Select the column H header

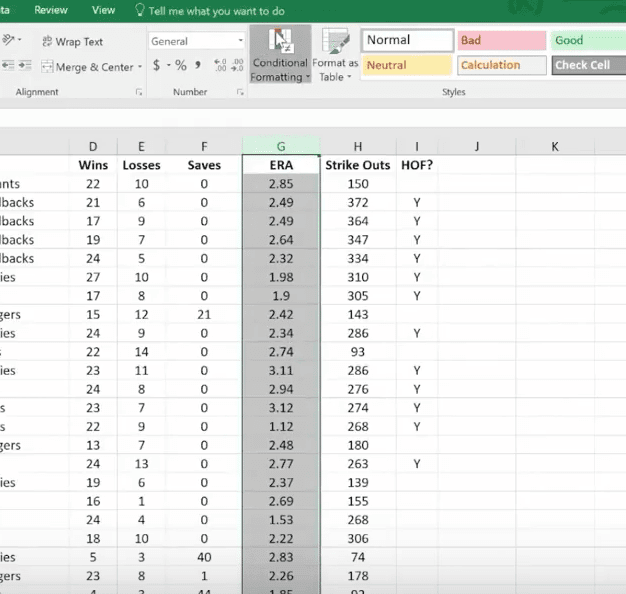click(x=358, y=146)
